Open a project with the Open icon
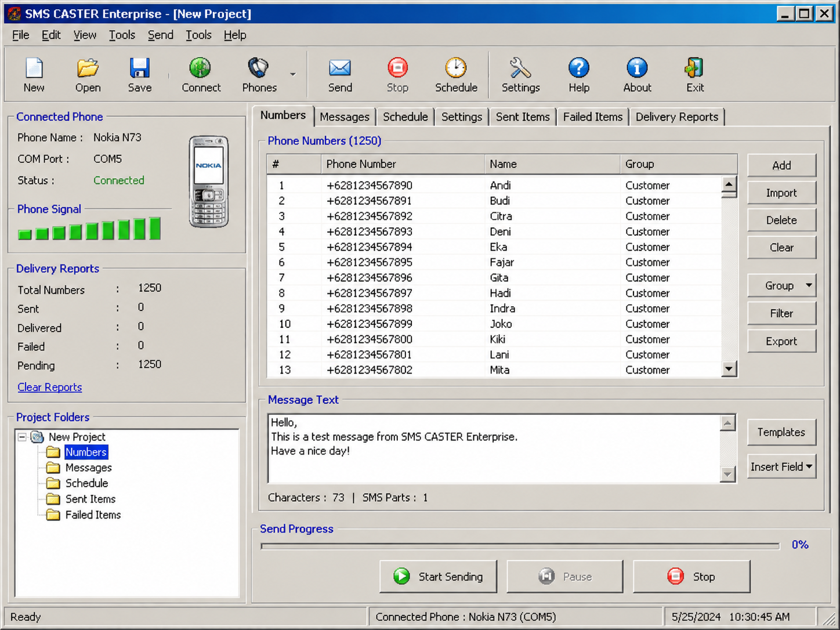Screen dimensions: 840x630 [x=88, y=75]
